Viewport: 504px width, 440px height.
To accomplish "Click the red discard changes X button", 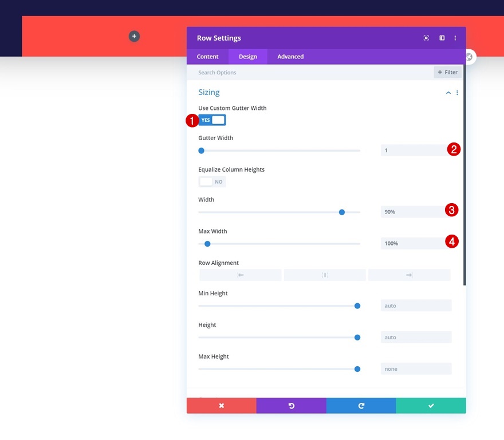I will 222,406.
